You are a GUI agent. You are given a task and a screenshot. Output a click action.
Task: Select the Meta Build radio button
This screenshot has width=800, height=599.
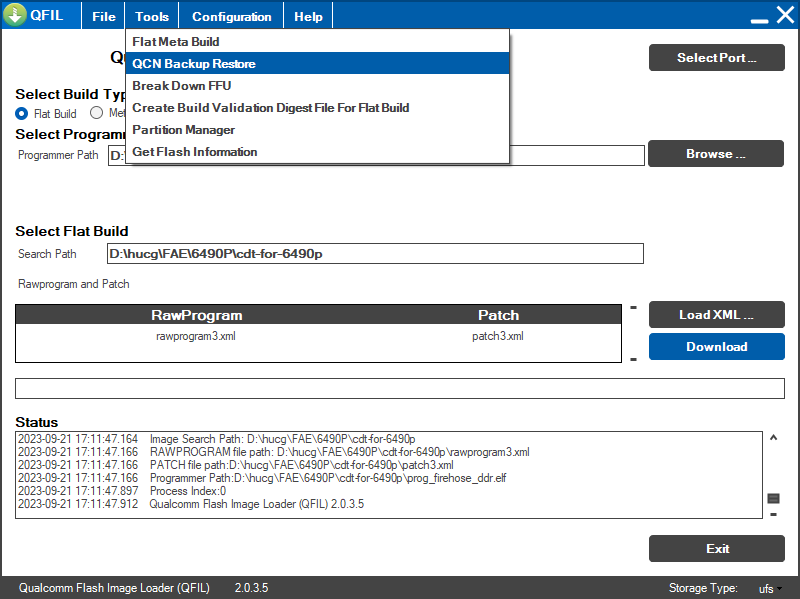(x=96, y=113)
